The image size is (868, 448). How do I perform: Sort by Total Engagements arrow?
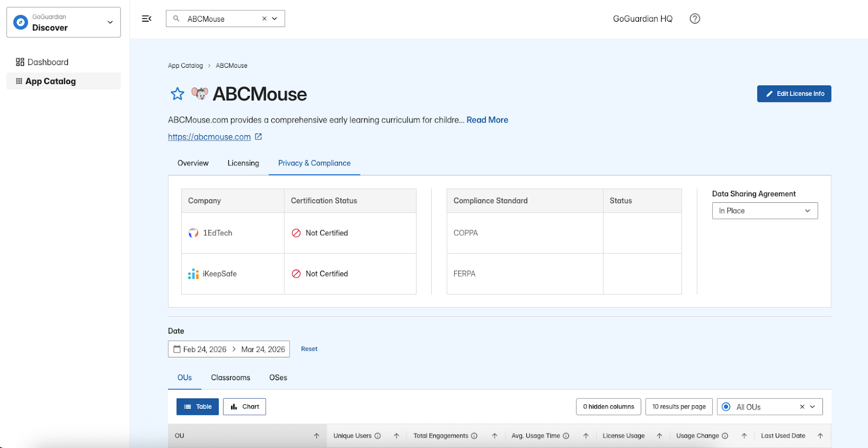495,436
